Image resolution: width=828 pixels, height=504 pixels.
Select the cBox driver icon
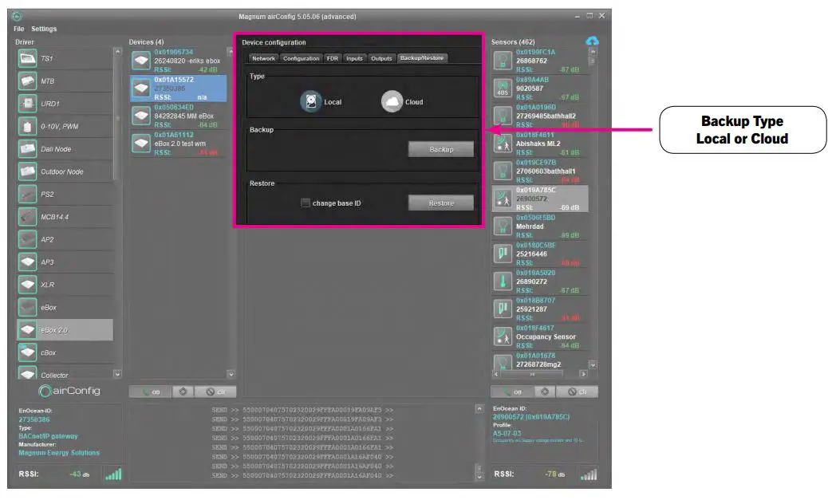tap(27, 352)
